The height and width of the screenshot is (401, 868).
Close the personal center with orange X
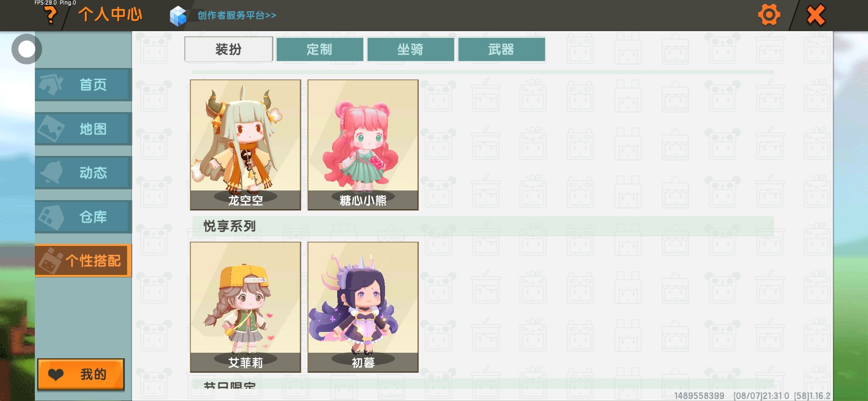(x=816, y=15)
